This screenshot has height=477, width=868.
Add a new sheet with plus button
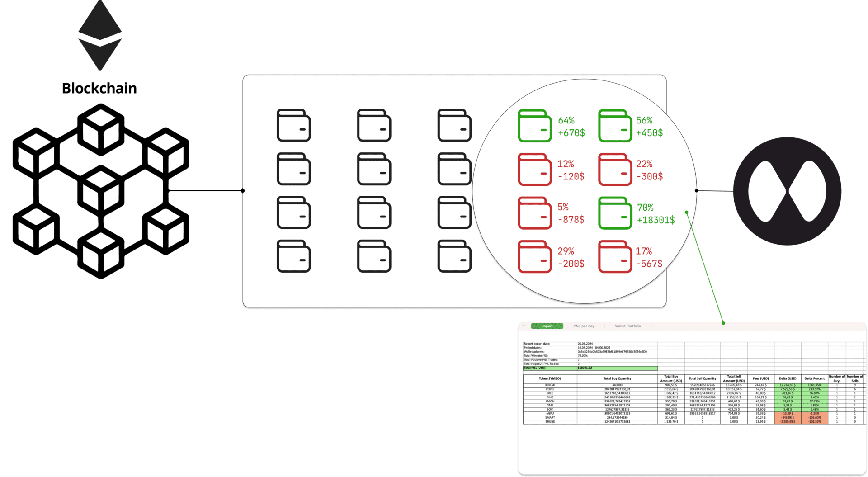(524, 326)
